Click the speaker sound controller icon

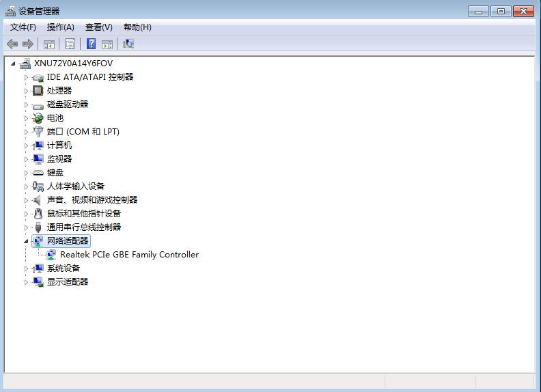(38, 200)
